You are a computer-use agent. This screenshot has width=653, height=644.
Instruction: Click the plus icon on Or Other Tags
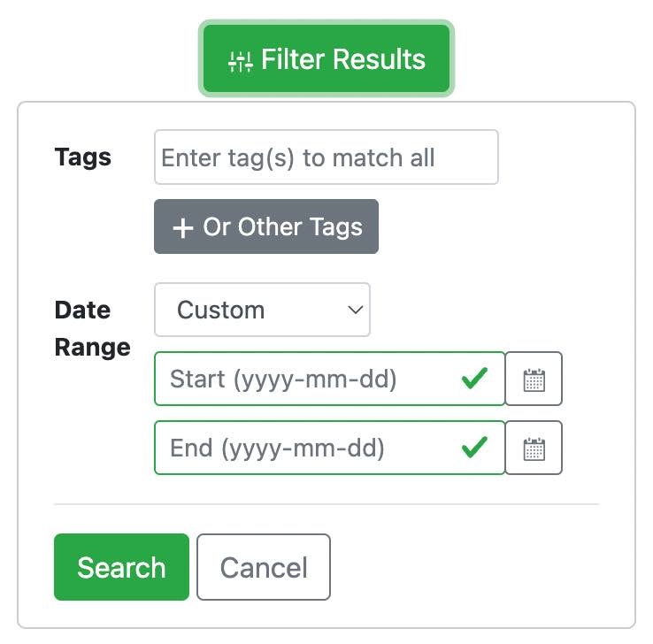(183, 228)
